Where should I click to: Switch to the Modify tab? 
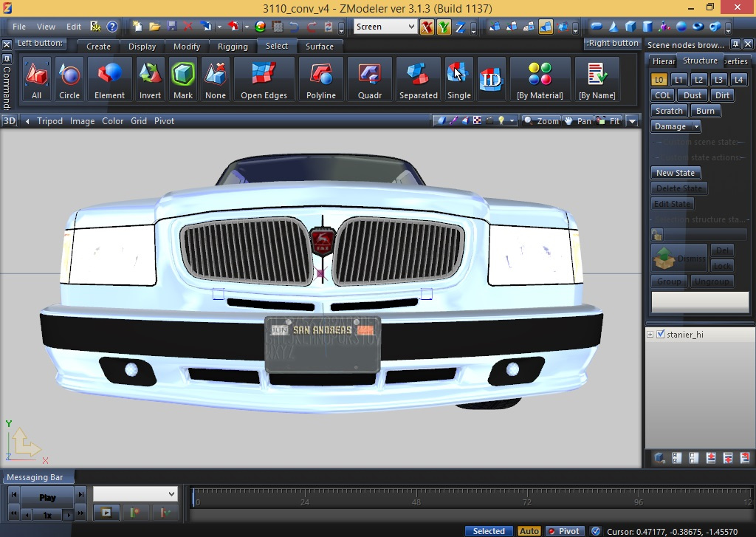point(187,47)
